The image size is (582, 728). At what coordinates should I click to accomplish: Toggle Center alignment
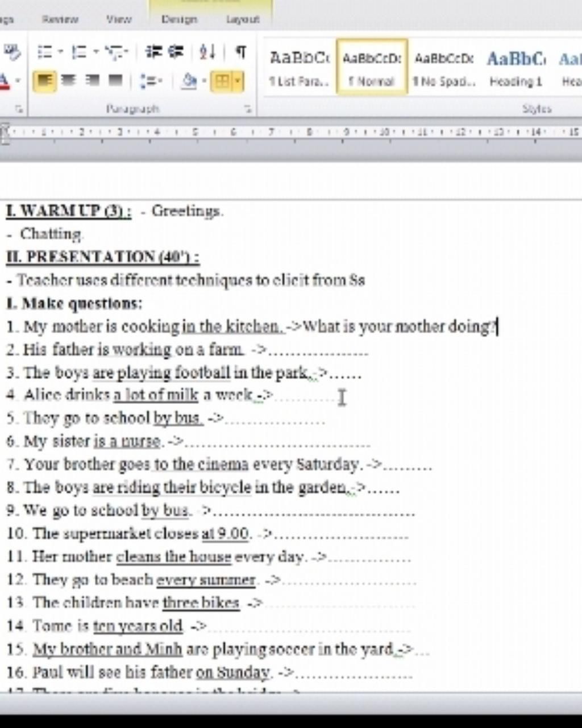(68, 81)
